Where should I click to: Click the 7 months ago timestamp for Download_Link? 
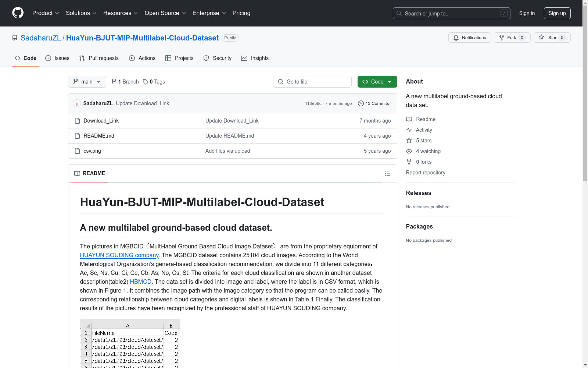[x=375, y=121]
